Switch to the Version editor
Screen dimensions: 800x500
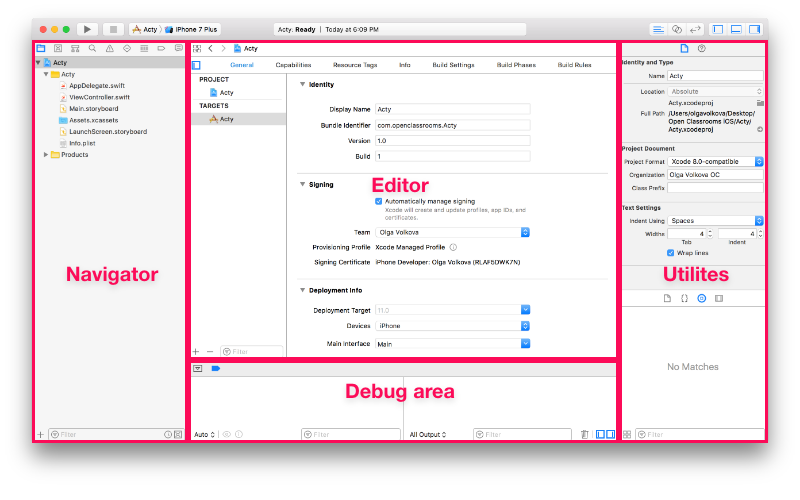(x=695, y=29)
